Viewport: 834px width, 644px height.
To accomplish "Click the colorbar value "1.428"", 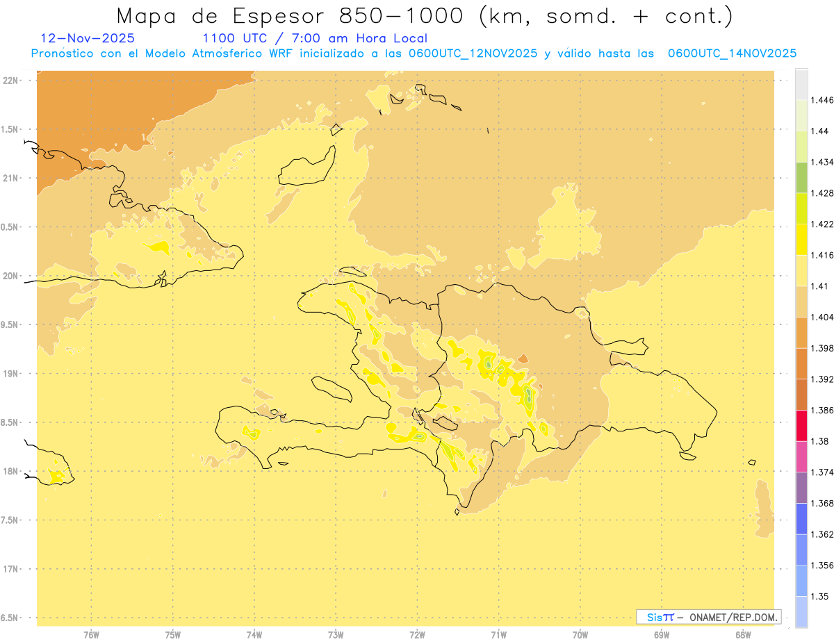I will (822, 193).
